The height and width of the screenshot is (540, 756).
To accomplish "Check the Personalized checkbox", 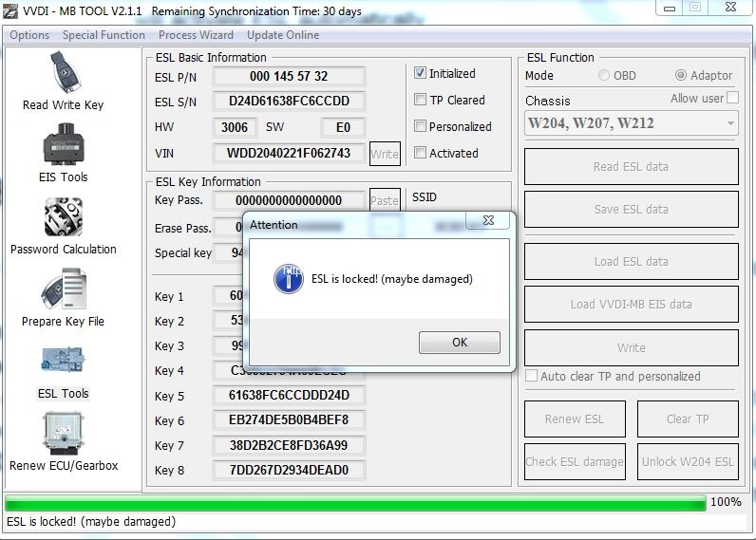I will click(x=421, y=126).
